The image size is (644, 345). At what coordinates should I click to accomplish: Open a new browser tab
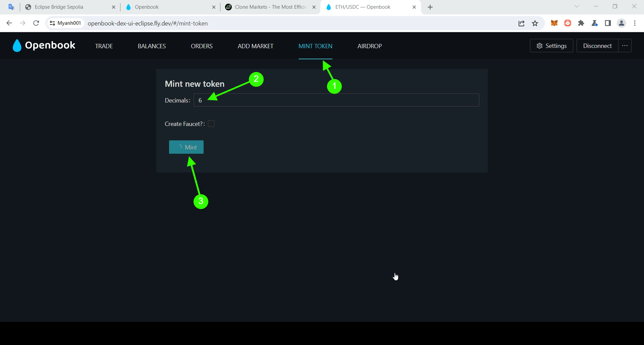430,7
